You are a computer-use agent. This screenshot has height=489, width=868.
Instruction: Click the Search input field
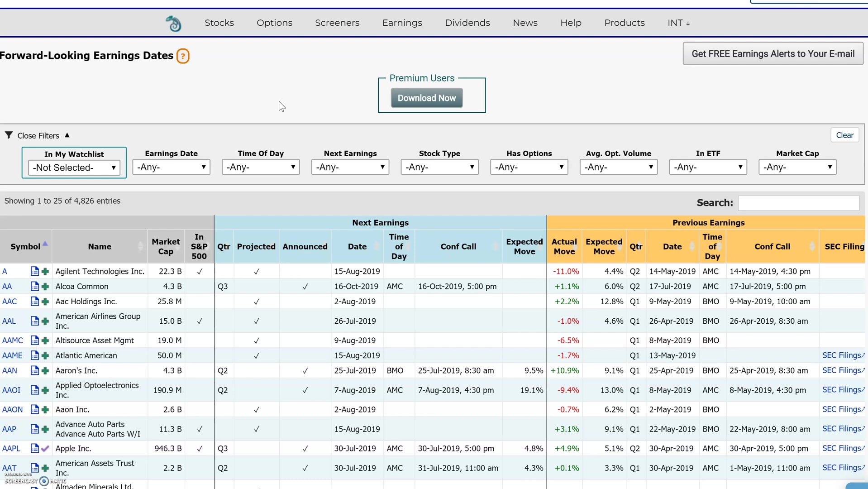coord(798,203)
